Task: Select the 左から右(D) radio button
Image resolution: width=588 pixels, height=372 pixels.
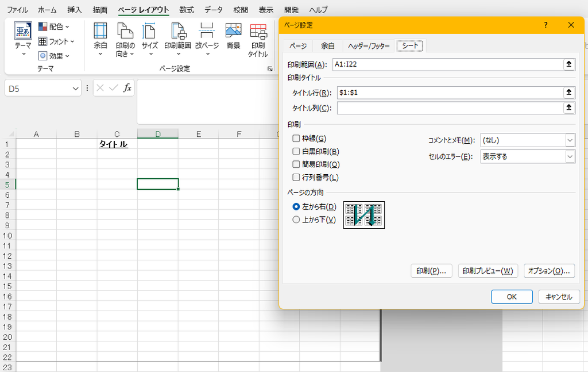Action: (x=296, y=207)
